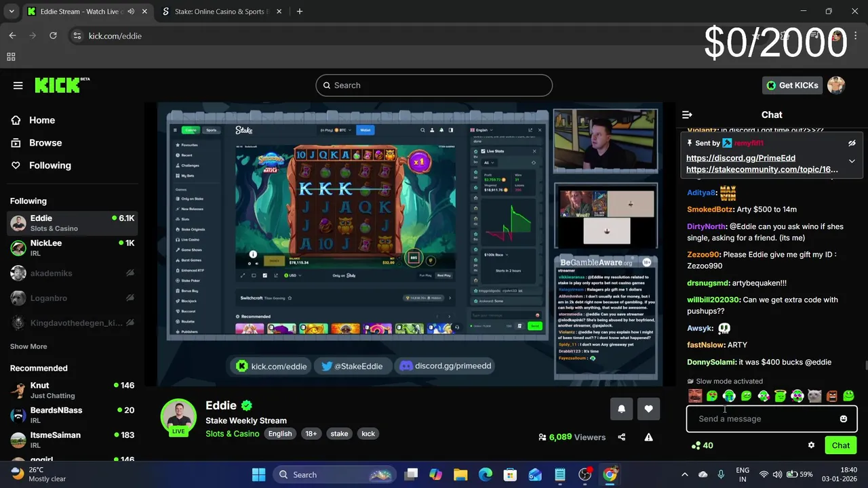Image resolution: width=868 pixels, height=488 pixels.
Task: Open BeardsNBass recommended channel
Action: click(x=71, y=415)
